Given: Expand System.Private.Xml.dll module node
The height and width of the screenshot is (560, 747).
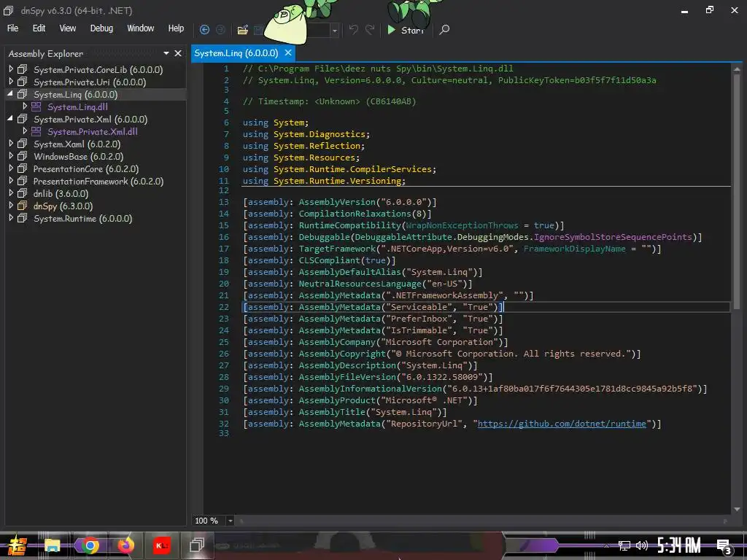Looking at the screenshot, I should point(25,131).
